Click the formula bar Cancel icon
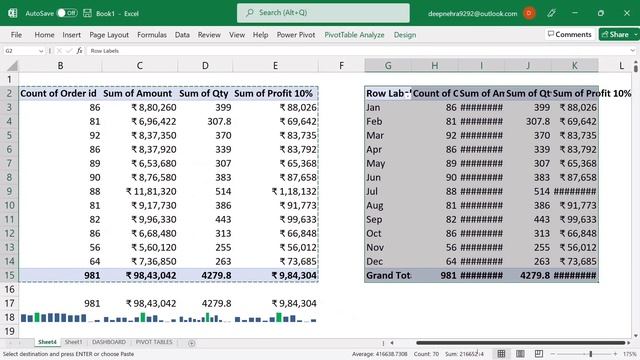 pos(59,51)
